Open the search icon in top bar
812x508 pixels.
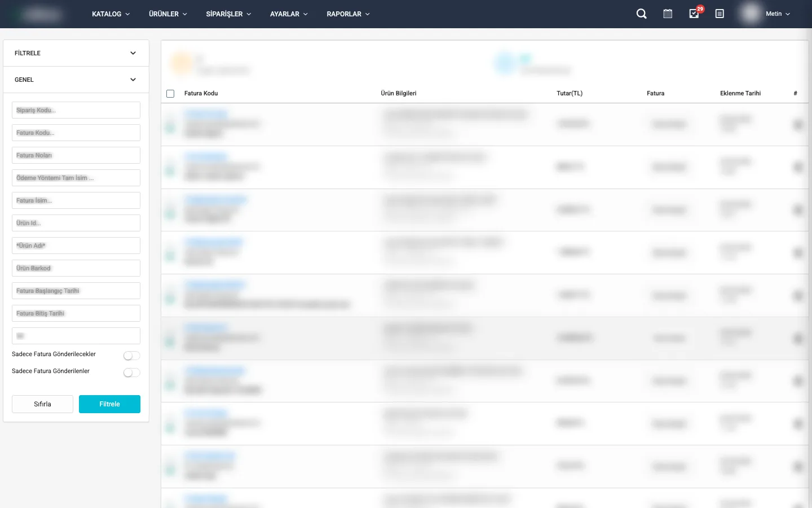641,14
